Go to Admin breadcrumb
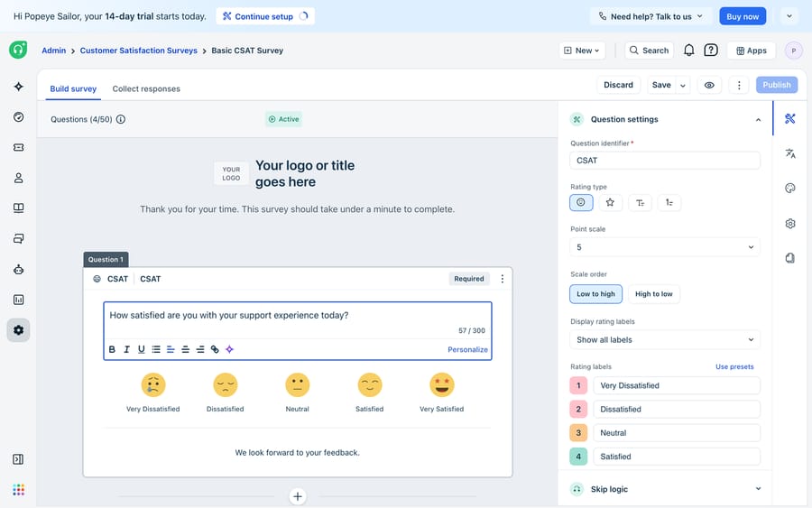 point(54,51)
